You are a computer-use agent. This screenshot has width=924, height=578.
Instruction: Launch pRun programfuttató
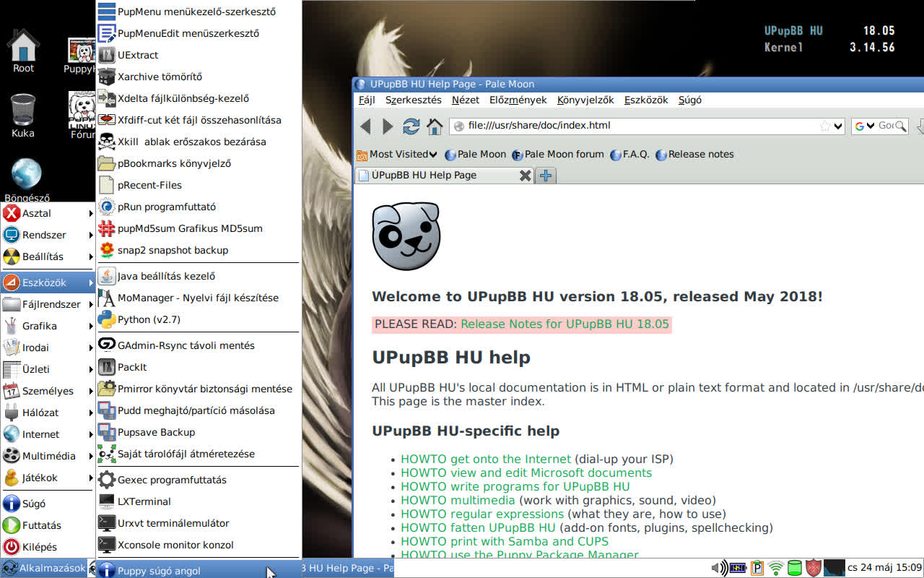click(199, 207)
